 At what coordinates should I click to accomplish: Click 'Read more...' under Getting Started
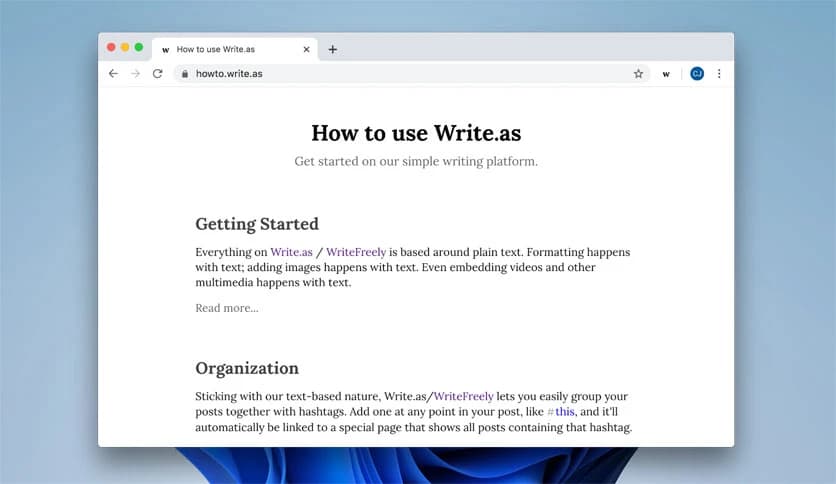click(227, 308)
